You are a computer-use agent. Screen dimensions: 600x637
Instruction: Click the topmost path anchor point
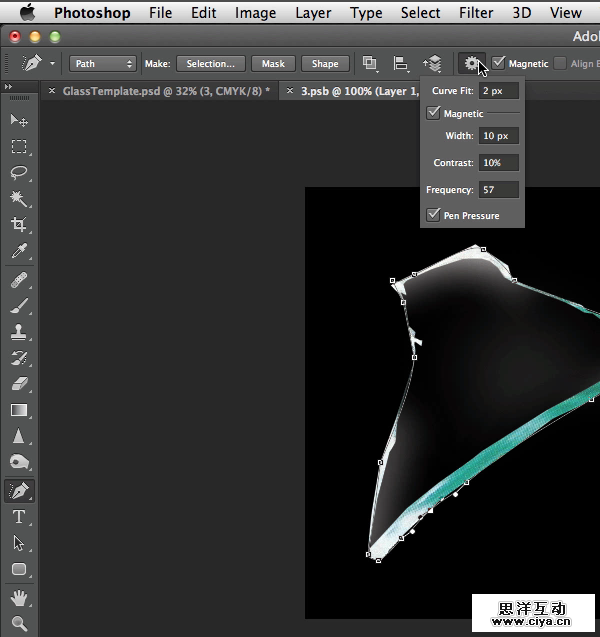[x=483, y=249]
